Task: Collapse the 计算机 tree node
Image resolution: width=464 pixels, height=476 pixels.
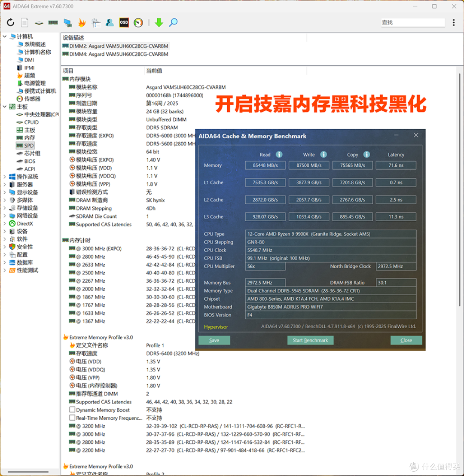Action: (5, 37)
